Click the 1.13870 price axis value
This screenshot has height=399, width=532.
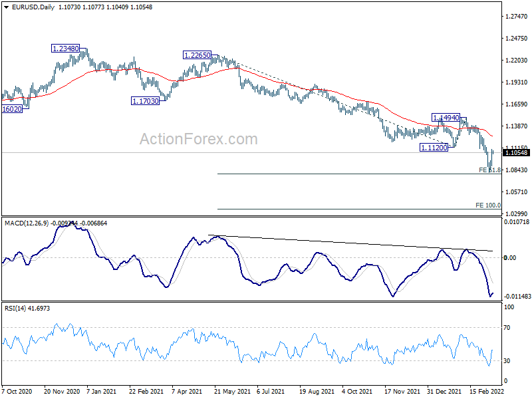(517, 126)
